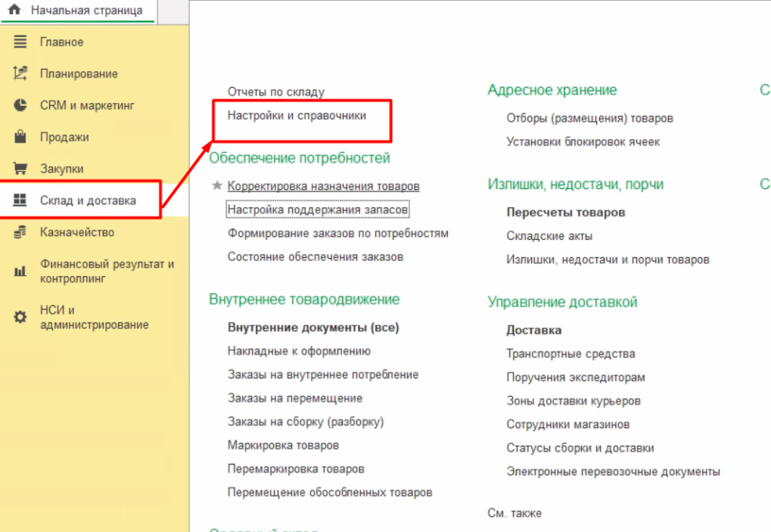Click the Закупки shopping cart icon
This screenshot has height=532, width=771.
(20, 169)
